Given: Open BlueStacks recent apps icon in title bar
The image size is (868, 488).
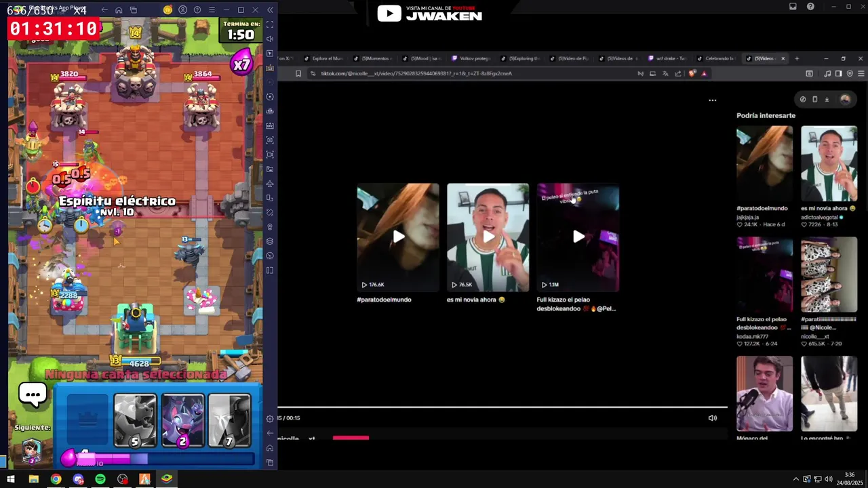Looking at the screenshot, I should (133, 10).
